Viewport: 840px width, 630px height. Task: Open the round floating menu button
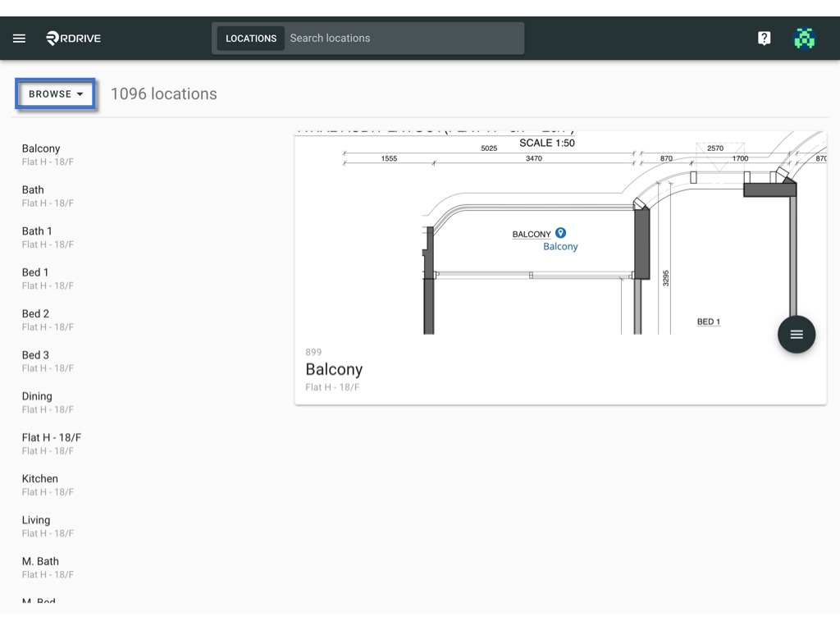click(x=796, y=335)
